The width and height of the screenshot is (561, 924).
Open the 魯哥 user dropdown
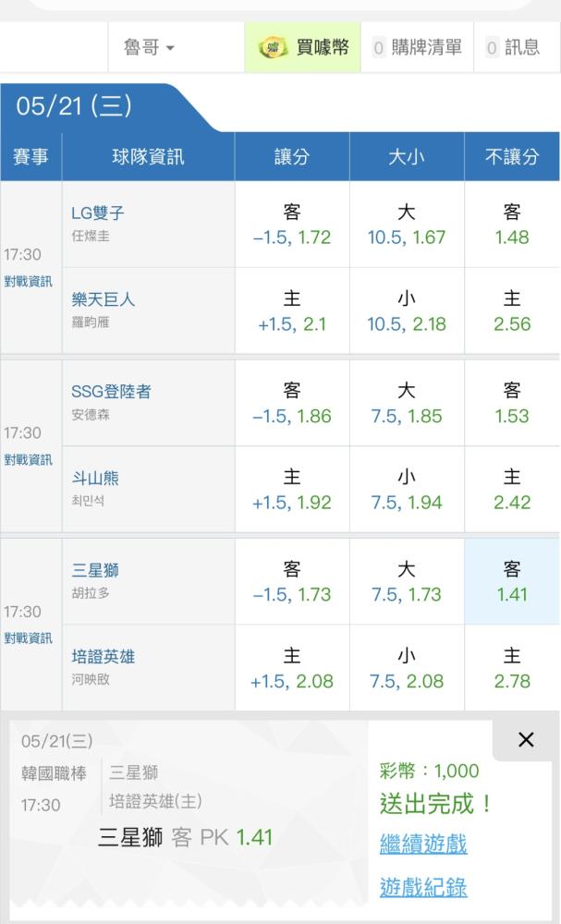pyautogui.click(x=149, y=48)
